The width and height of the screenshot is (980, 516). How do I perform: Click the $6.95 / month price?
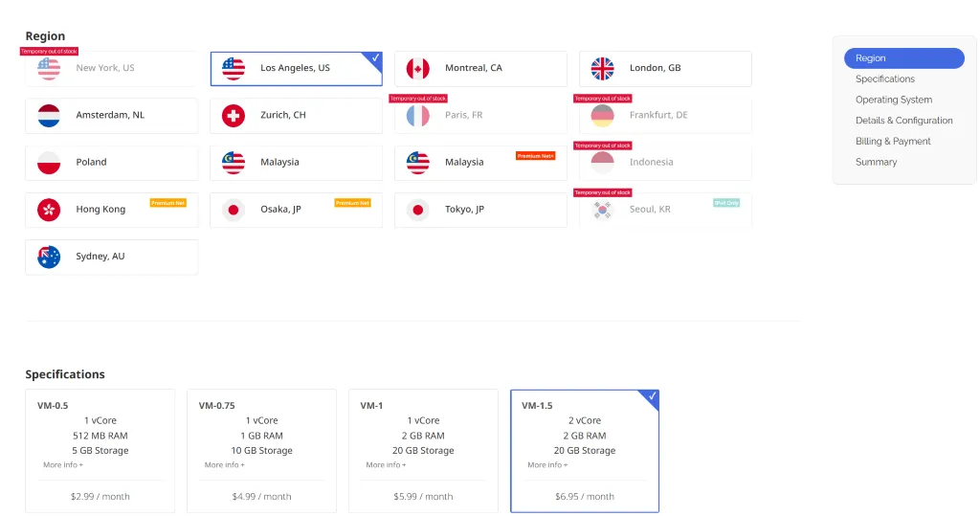pos(585,497)
